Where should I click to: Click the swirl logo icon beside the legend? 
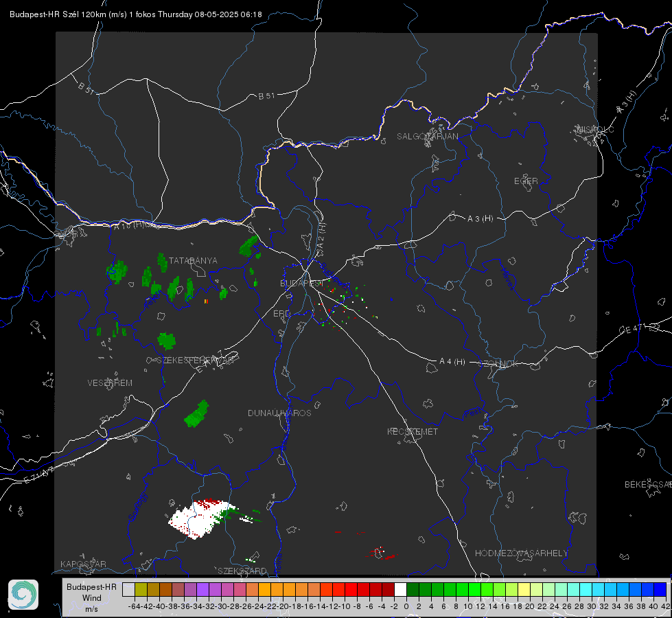[23, 595]
